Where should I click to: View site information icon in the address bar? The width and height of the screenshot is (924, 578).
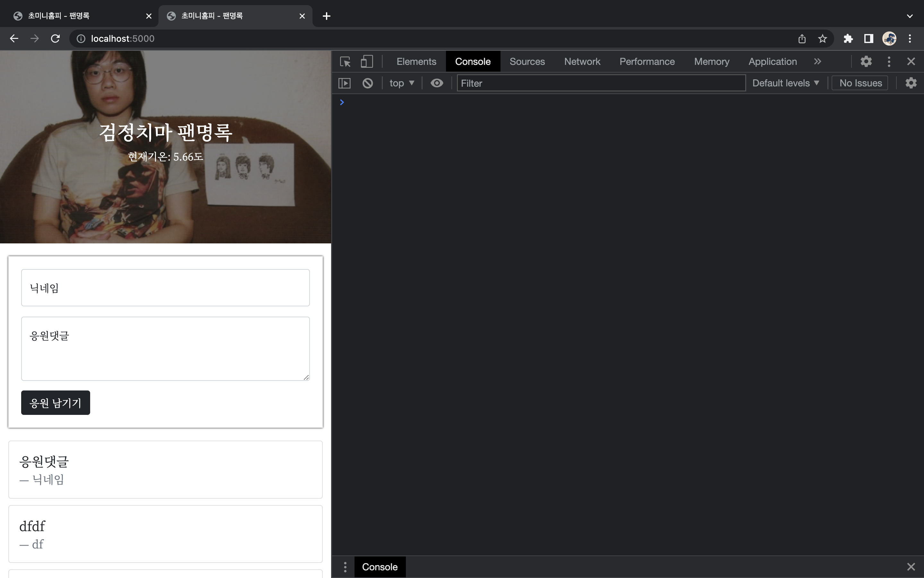coord(81,39)
